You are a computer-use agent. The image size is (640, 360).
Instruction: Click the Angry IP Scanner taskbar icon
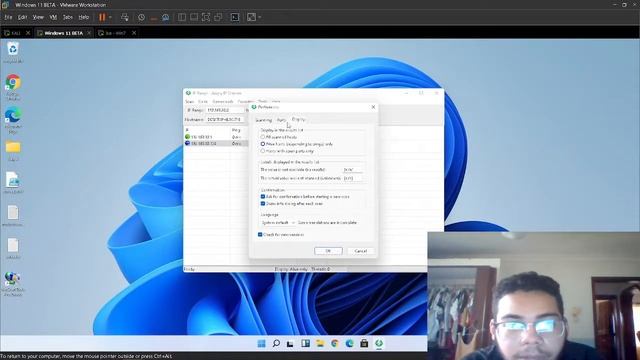[379, 343]
